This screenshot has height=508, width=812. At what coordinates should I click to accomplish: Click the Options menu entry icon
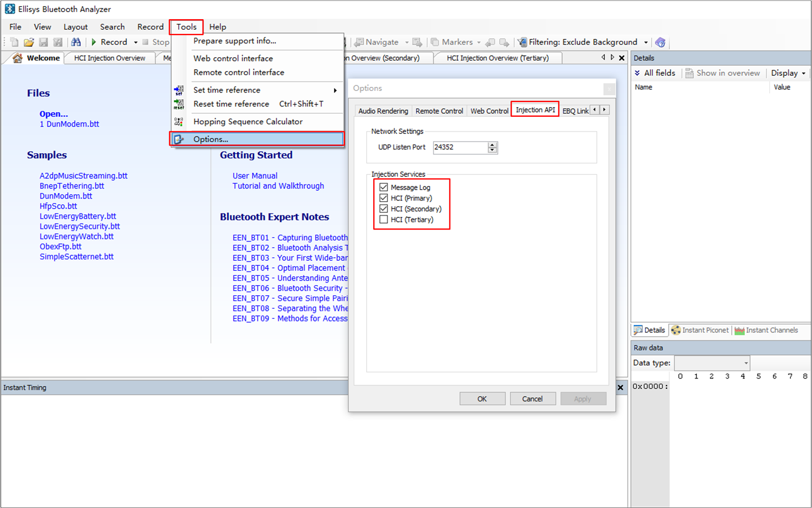click(x=179, y=139)
